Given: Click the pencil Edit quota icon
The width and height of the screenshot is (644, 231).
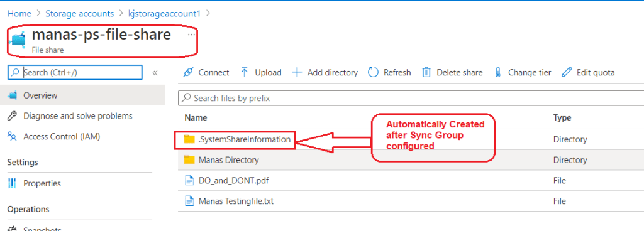Looking at the screenshot, I should (x=567, y=72).
